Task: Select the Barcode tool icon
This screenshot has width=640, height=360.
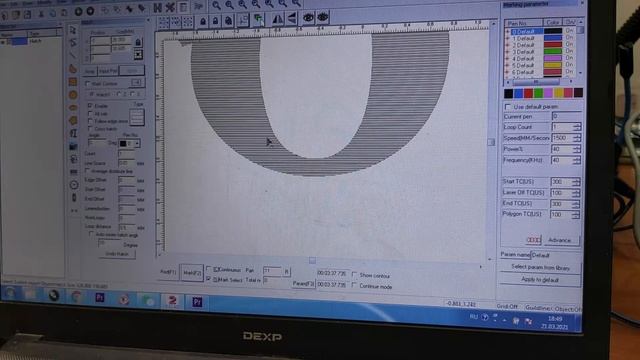Action: coord(73,172)
